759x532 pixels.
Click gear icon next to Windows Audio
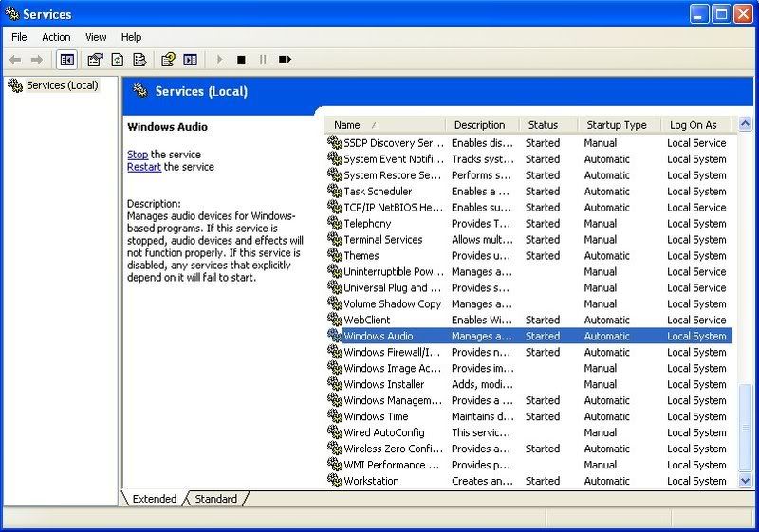[335, 336]
